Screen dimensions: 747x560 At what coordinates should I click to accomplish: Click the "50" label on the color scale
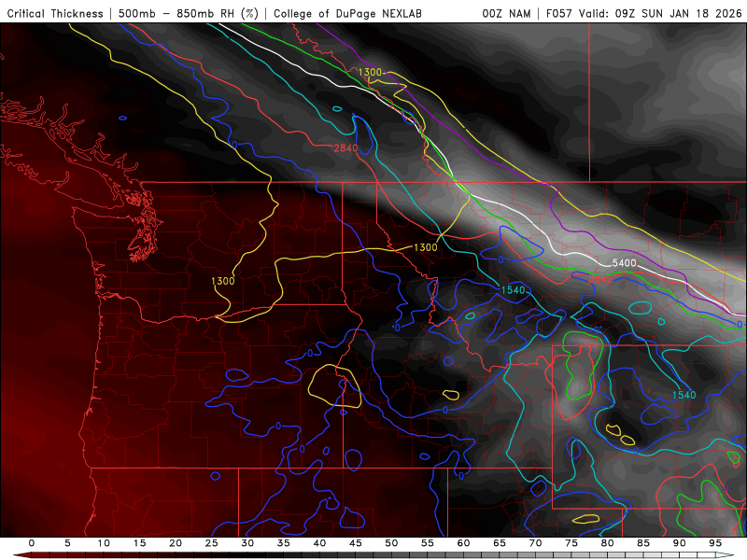391,543
